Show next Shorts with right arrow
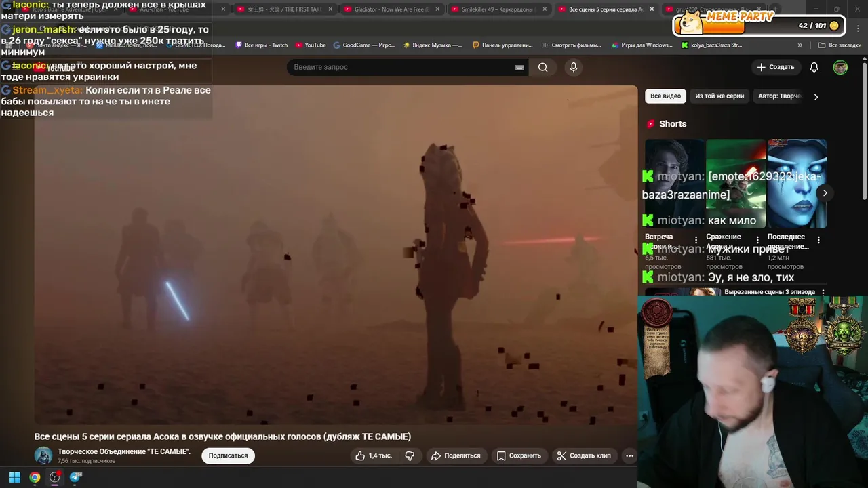Image resolution: width=868 pixels, height=488 pixels. (825, 193)
